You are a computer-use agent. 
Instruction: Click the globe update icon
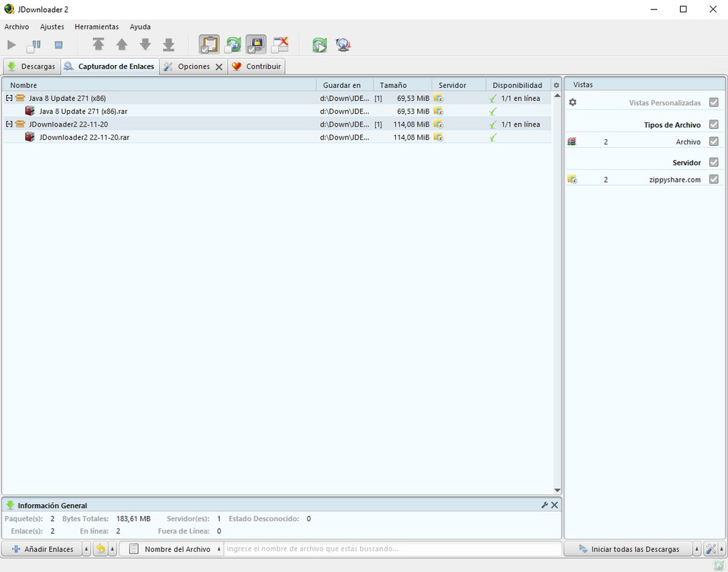tap(343, 44)
